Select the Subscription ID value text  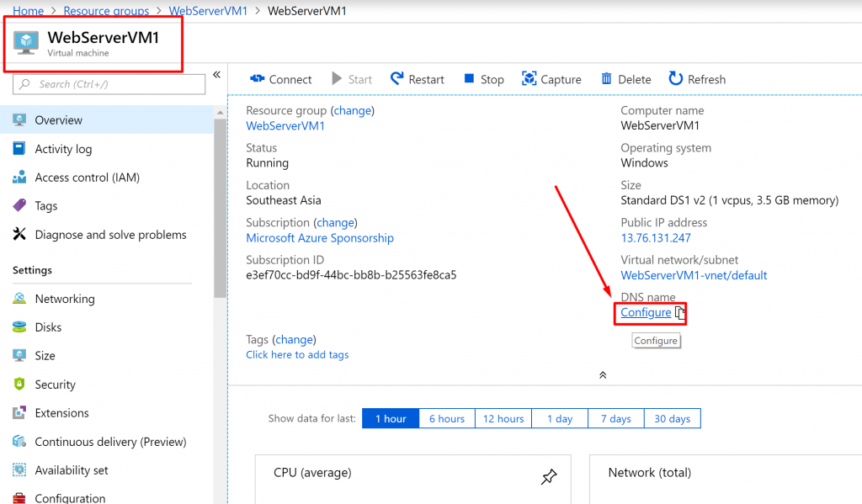351,275
